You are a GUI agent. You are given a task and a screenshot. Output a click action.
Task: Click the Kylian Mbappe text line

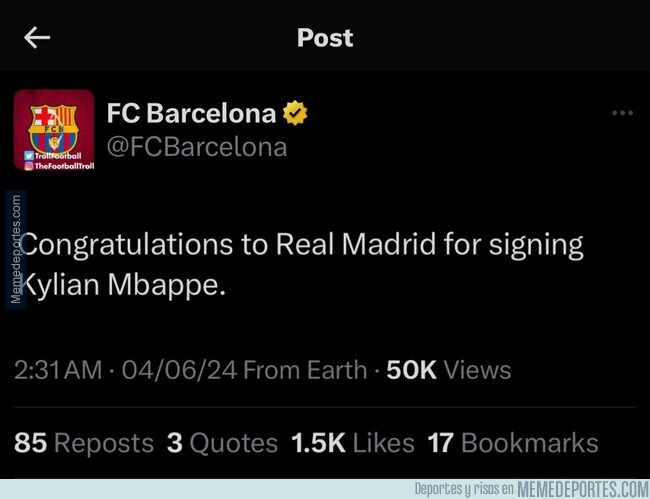click(x=123, y=286)
